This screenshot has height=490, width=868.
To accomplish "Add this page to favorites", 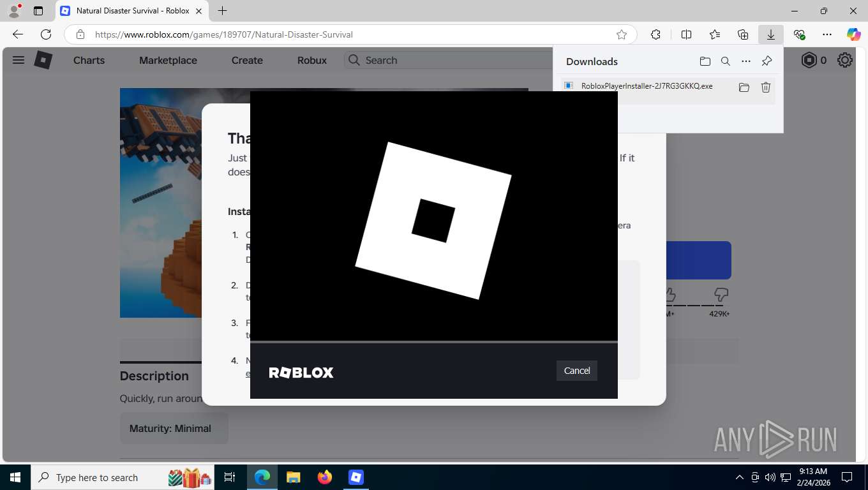I will click(x=622, y=34).
